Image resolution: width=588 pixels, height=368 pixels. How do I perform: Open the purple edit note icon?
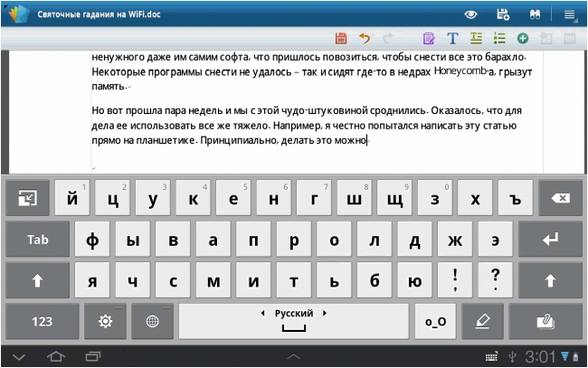429,38
